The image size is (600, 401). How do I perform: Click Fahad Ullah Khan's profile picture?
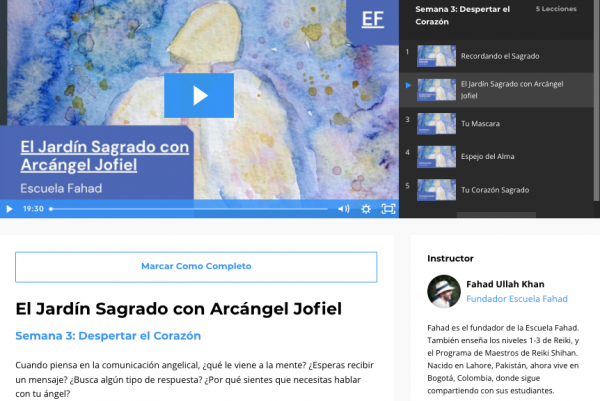(x=443, y=291)
